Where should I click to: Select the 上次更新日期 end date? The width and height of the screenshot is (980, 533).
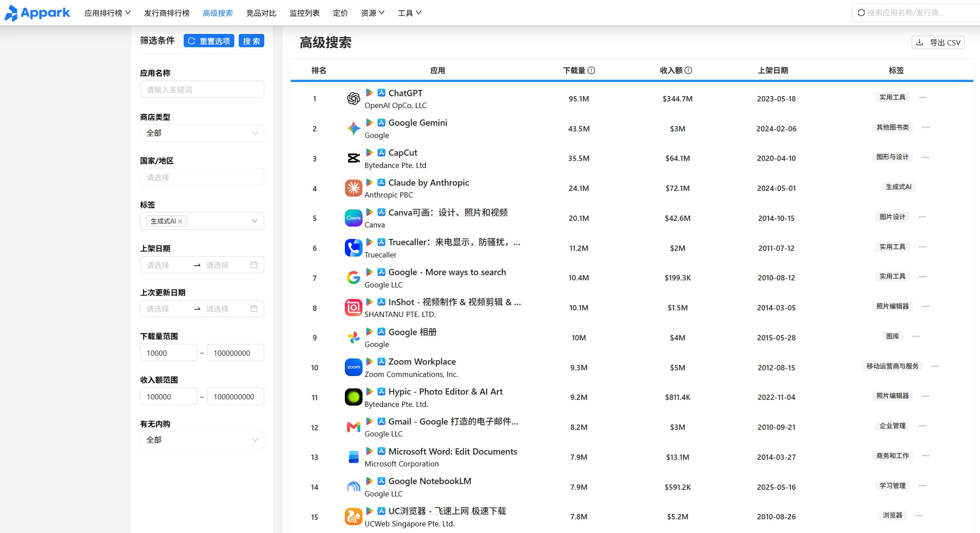coord(226,309)
